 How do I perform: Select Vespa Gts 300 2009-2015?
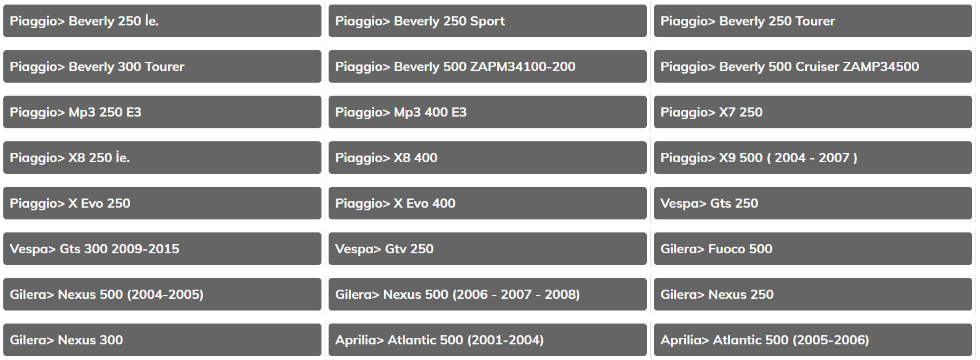click(x=162, y=249)
